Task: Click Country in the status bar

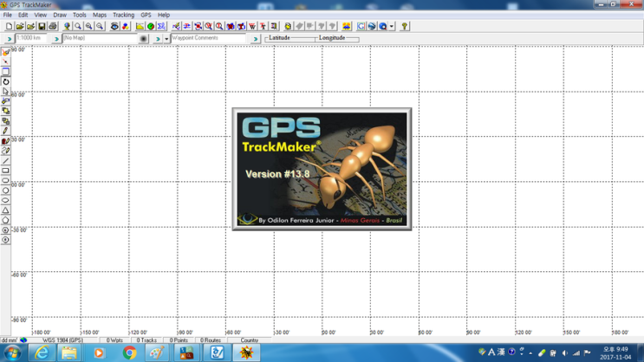Action: point(250,340)
